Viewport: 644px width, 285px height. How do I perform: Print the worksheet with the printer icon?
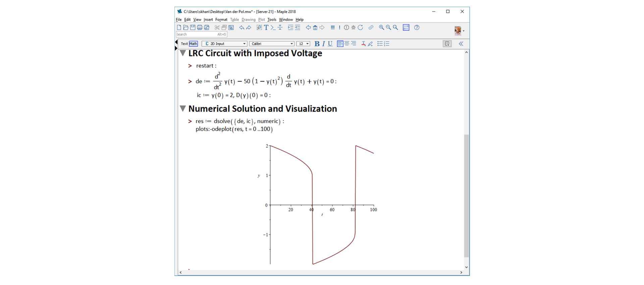pyautogui.click(x=200, y=27)
